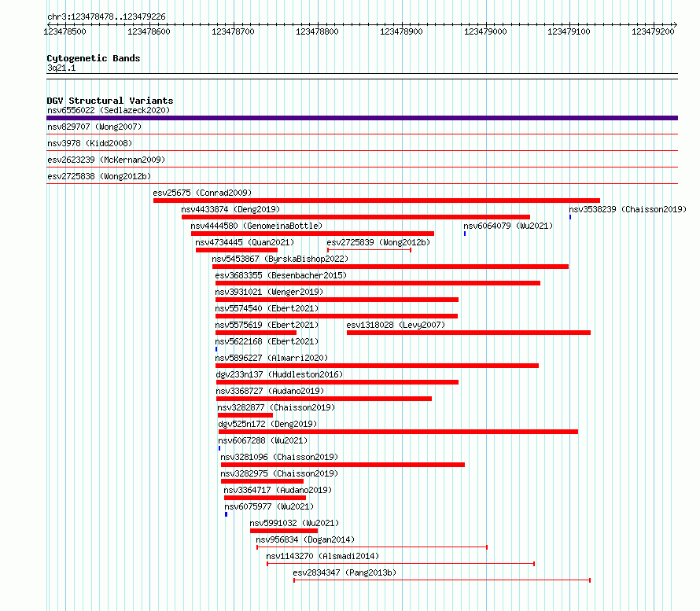Open nsv5896227 (Almarri2020) label

(271, 358)
